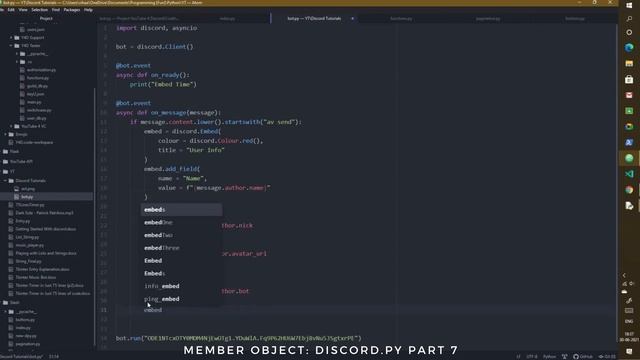Open the View menu
This screenshot has width=640, height=360.
(x=23, y=10)
